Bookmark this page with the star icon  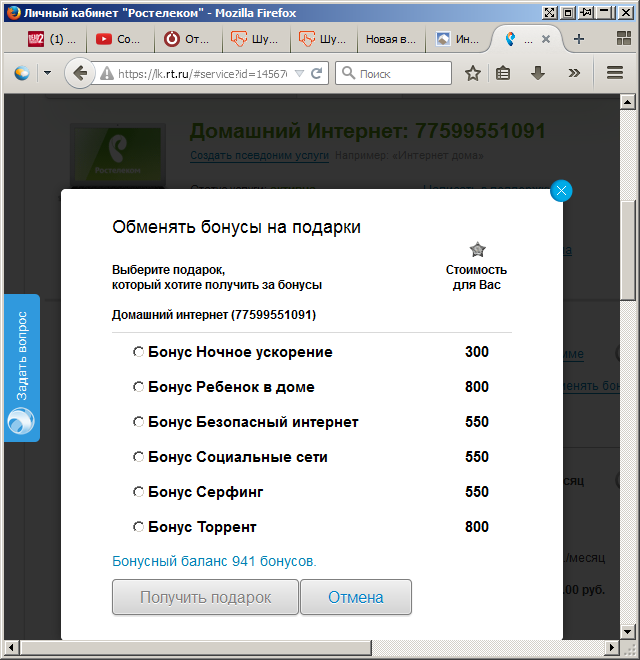coord(473,74)
